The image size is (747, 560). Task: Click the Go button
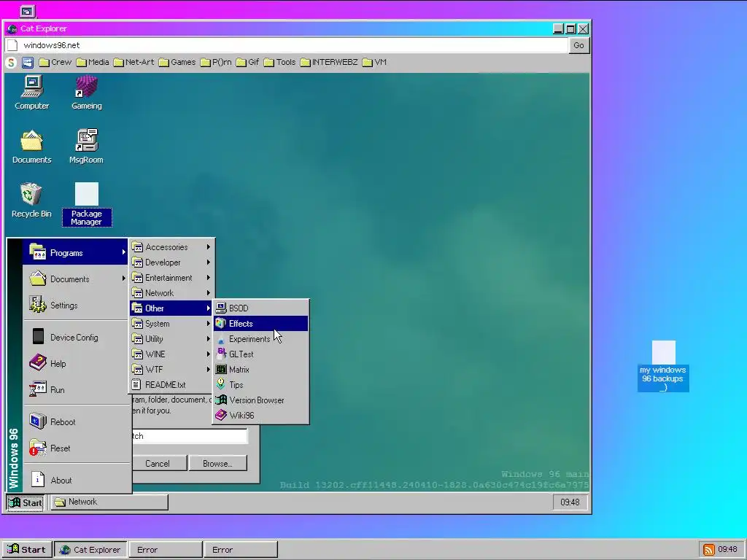tap(578, 45)
